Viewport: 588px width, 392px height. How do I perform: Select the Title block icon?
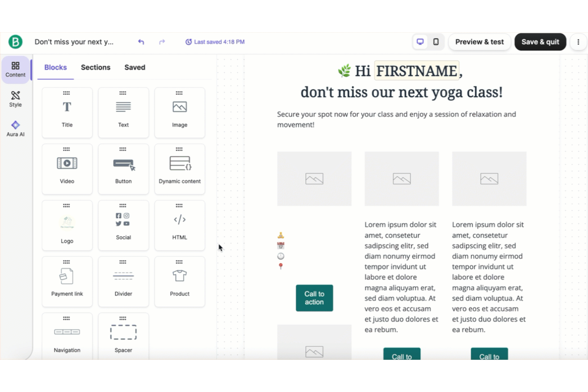[67, 112]
